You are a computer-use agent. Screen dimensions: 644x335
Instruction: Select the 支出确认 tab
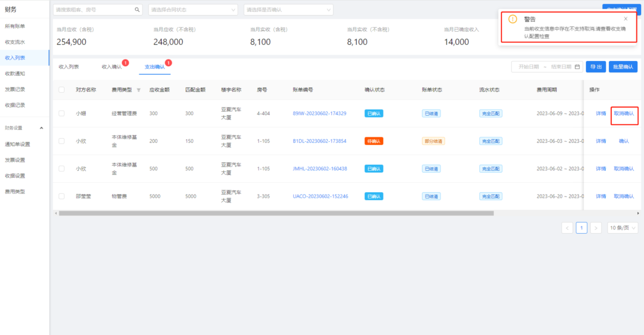pyautogui.click(x=155, y=67)
